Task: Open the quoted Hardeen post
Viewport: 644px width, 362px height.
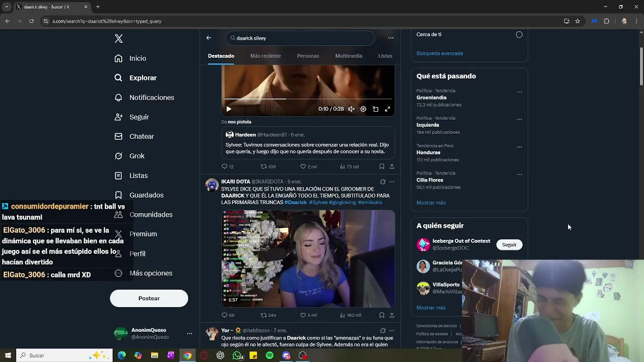Action: [308, 143]
